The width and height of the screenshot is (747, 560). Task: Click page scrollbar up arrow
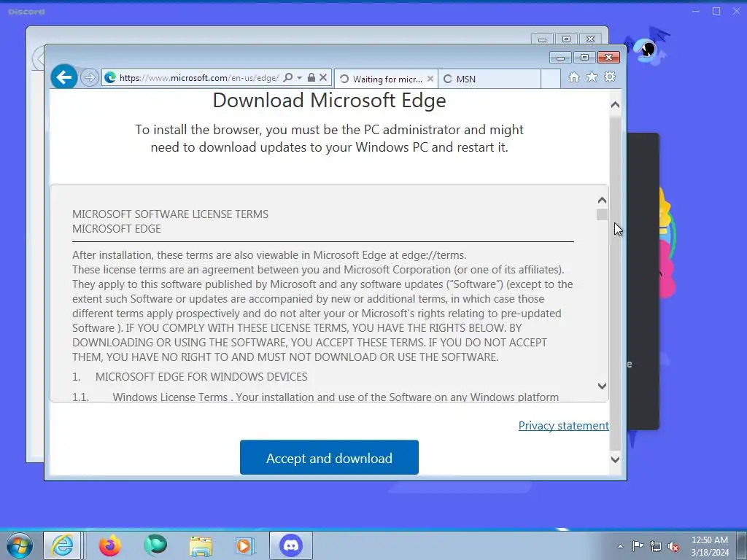pos(616,105)
